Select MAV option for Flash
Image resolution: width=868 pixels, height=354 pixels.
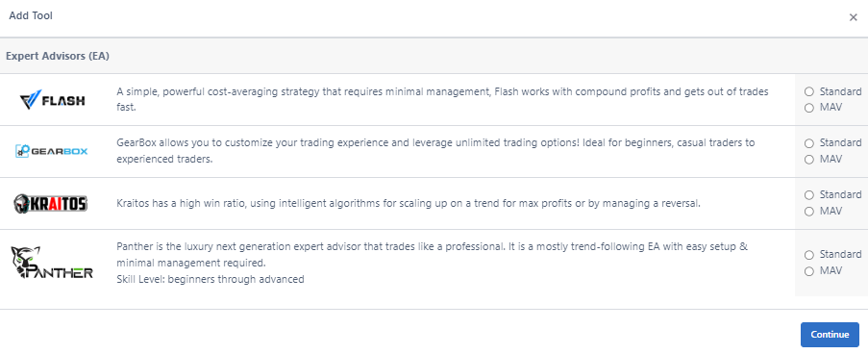(x=809, y=108)
